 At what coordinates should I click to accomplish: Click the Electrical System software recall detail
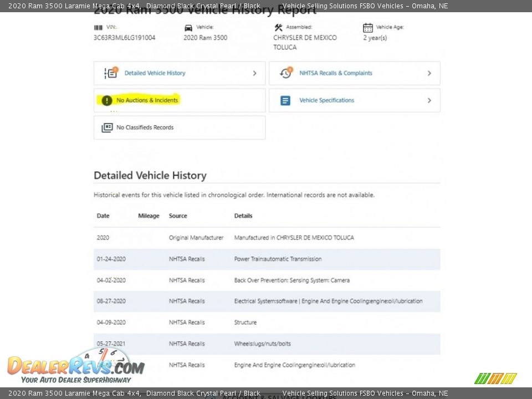coord(329,301)
